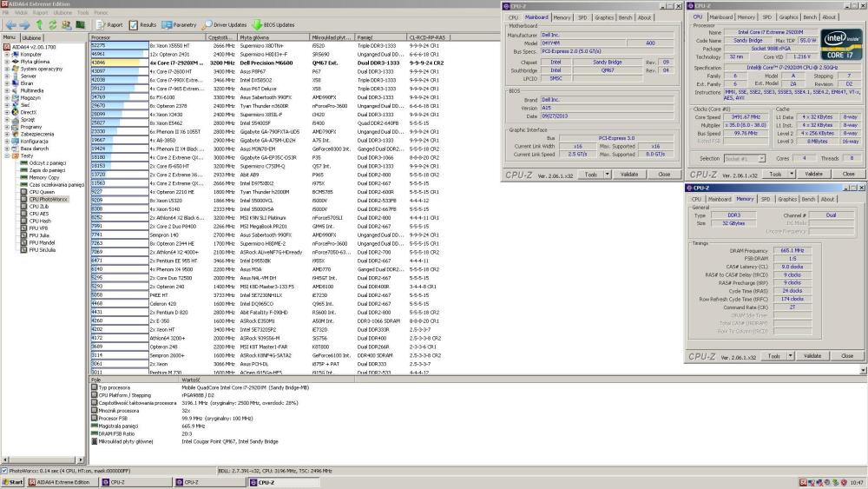Screen dimensions: 868x489
Task: Check BIOS Updates via green down arrow
Action: coord(273,25)
